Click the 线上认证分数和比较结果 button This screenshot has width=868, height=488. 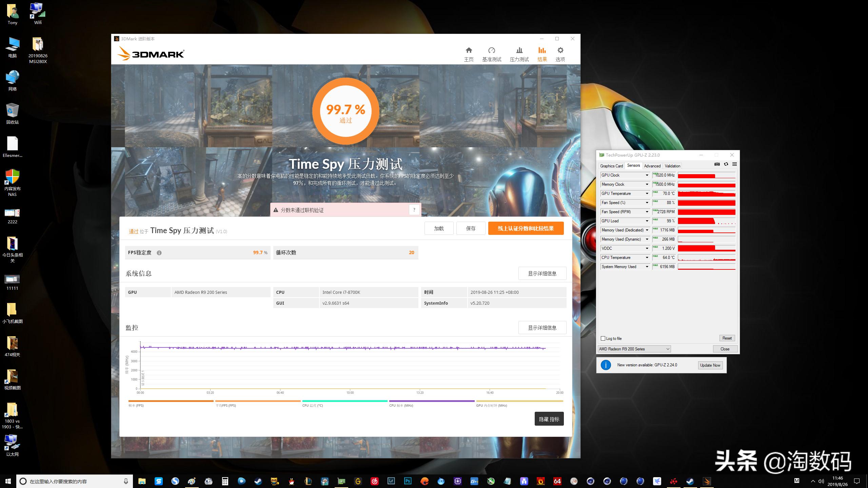[x=526, y=228]
